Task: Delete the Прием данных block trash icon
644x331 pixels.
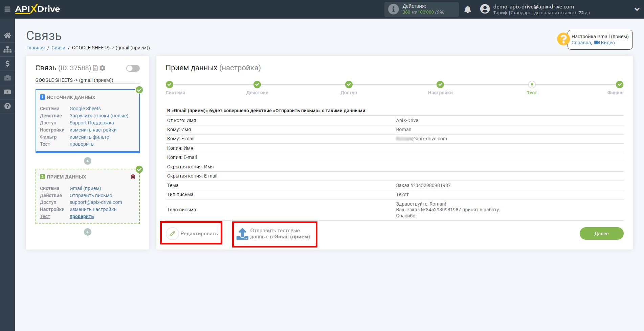Action: pos(133,177)
